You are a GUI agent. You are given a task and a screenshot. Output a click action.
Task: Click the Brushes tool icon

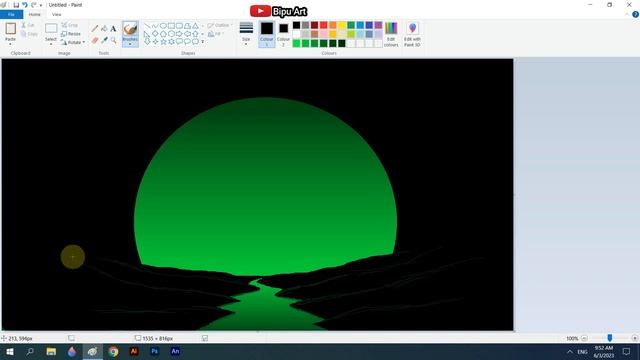130,29
